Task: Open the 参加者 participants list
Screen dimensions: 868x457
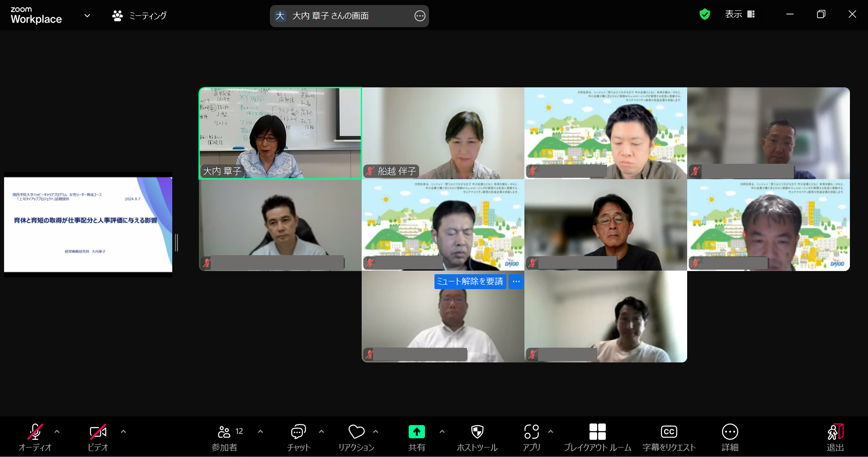Action: pos(225,437)
